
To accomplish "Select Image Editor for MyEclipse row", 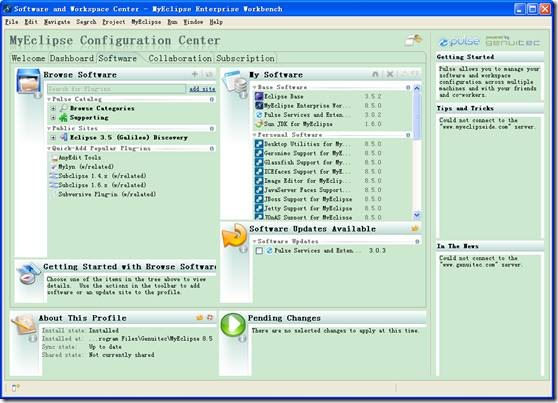I will 318,181.
